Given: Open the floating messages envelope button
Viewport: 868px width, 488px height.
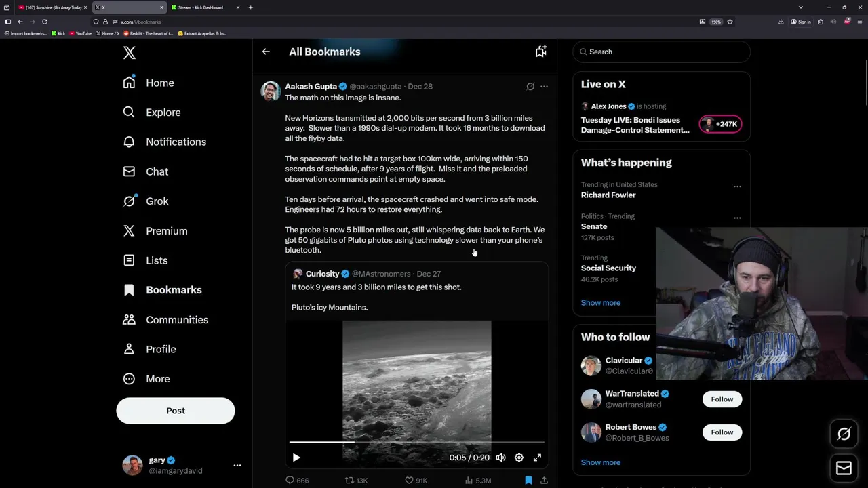Looking at the screenshot, I should click(844, 468).
